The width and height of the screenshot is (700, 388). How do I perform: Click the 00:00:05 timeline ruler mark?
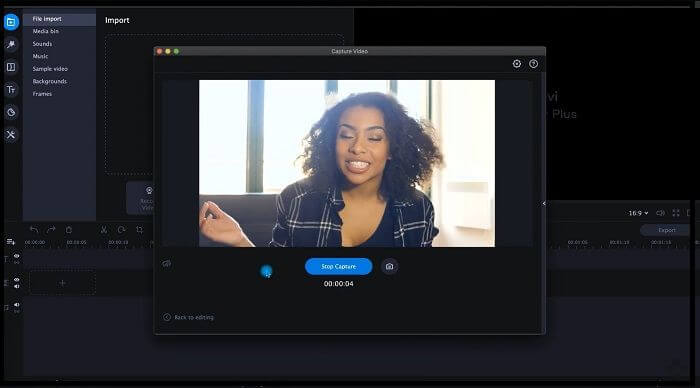point(76,242)
